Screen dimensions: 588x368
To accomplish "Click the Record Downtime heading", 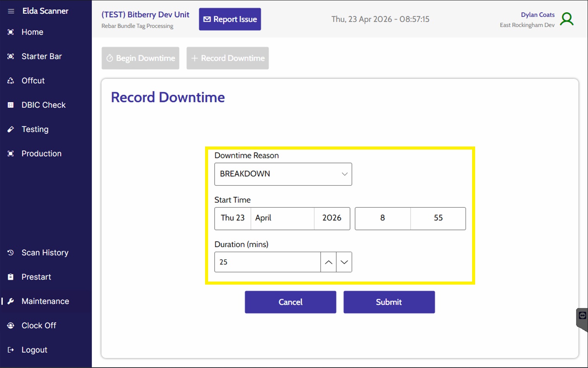I will pyautogui.click(x=168, y=97).
